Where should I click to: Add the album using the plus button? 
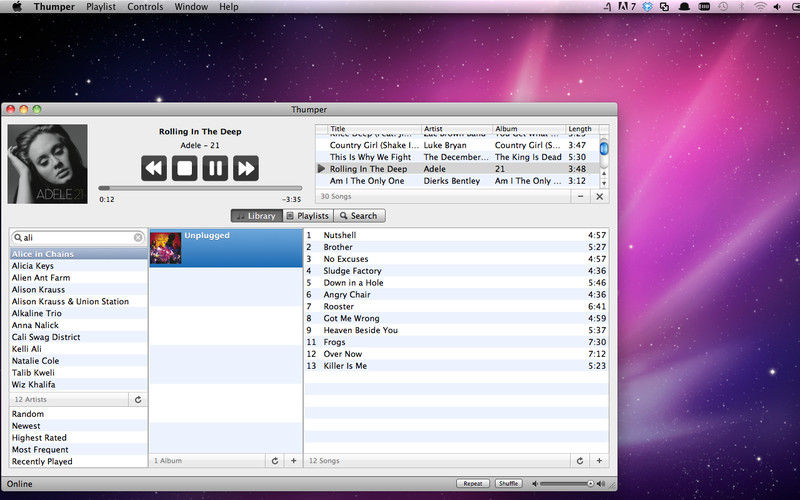click(293, 461)
